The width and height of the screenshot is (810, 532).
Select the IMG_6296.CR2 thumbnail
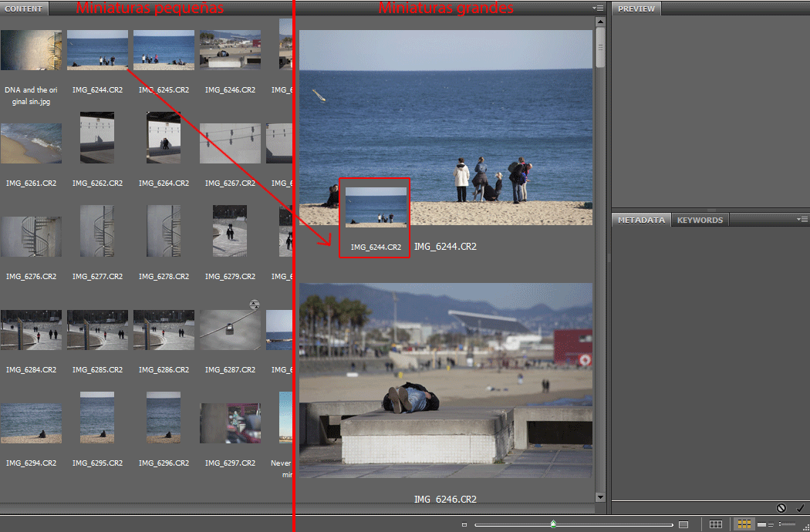pos(164,417)
